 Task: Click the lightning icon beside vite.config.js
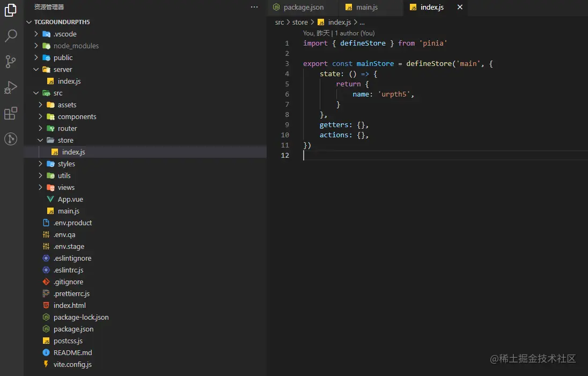[46, 364]
